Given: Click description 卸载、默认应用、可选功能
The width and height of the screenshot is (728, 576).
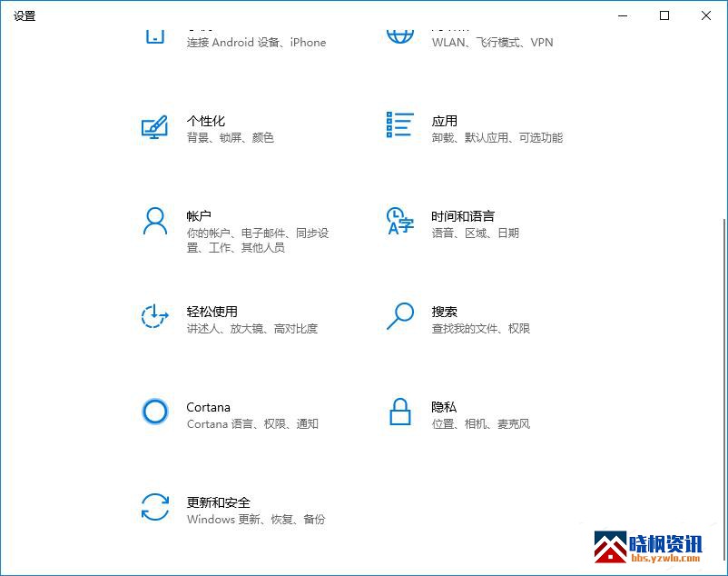Looking at the screenshot, I should 497,137.
